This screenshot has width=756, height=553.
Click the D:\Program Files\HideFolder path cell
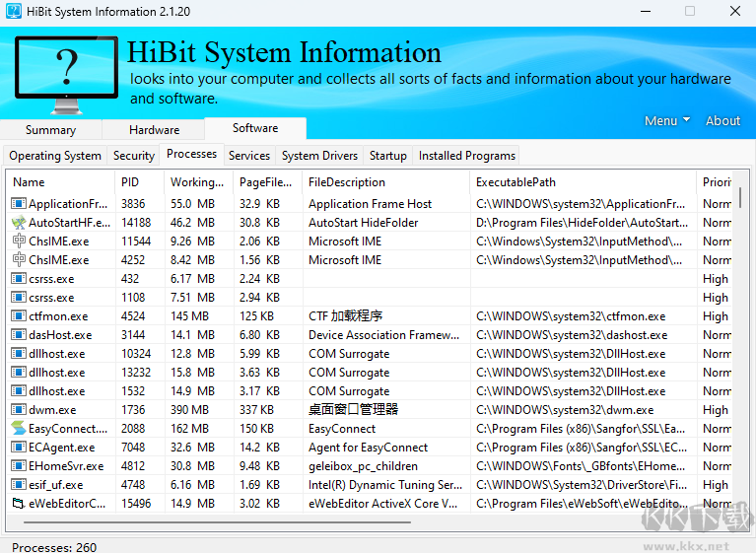[582, 223]
